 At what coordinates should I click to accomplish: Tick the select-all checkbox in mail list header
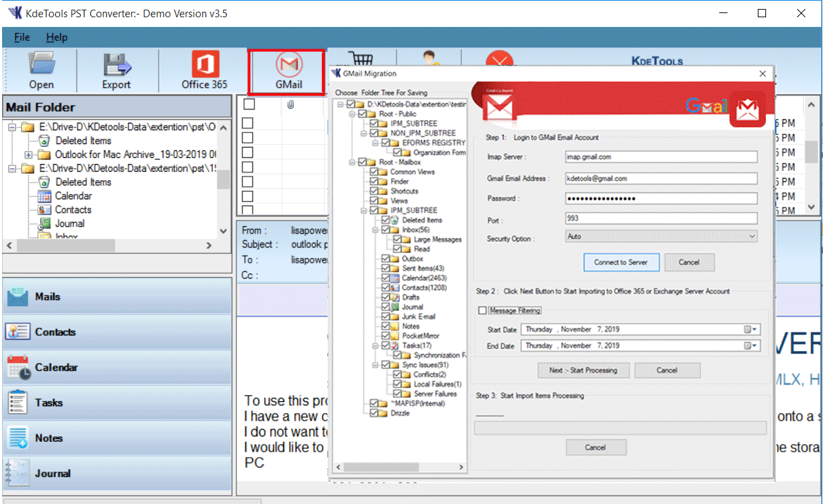(249, 104)
